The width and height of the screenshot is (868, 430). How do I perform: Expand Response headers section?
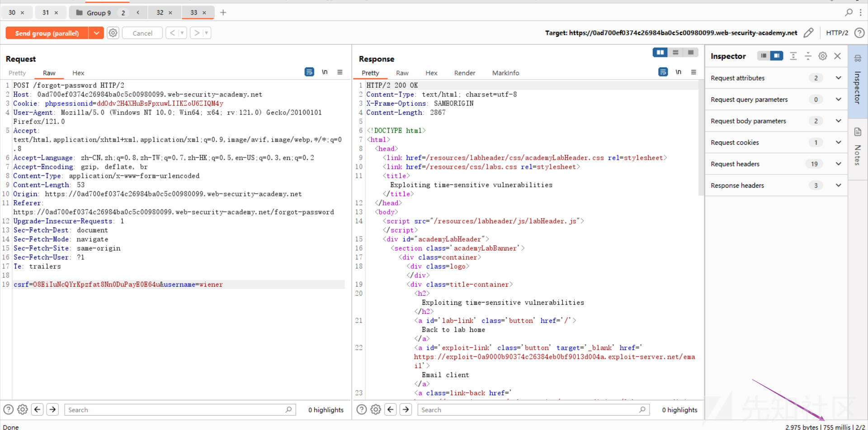pyautogui.click(x=776, y=185)
